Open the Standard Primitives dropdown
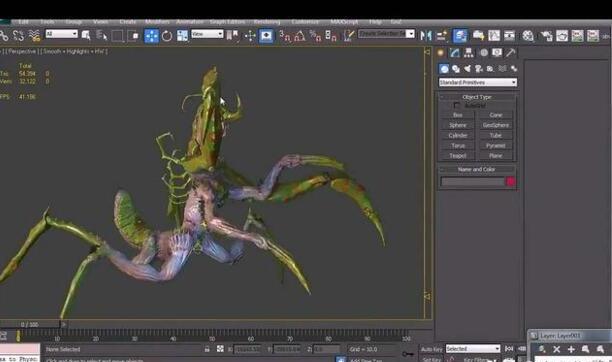This screenshot has height=362, width=612. (x=478, y=82)
